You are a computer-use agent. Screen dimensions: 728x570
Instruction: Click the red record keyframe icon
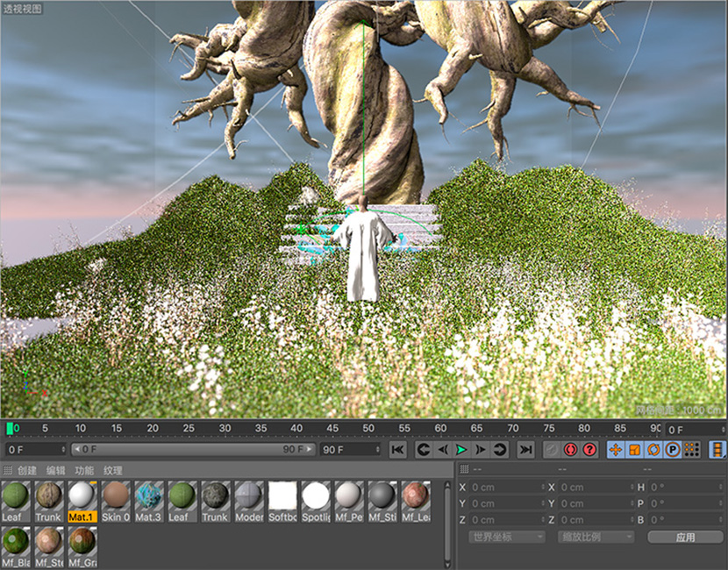coord(571,449)
